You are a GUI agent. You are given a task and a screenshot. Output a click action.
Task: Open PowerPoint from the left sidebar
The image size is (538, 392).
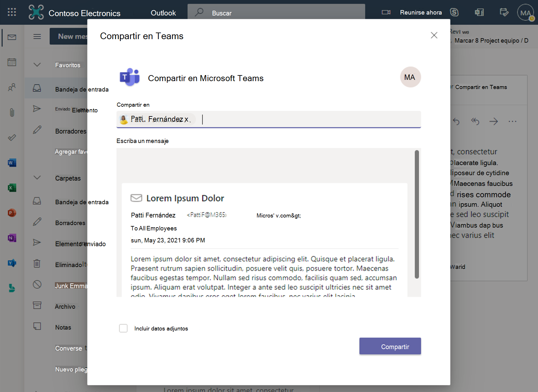tap(12, 213)
